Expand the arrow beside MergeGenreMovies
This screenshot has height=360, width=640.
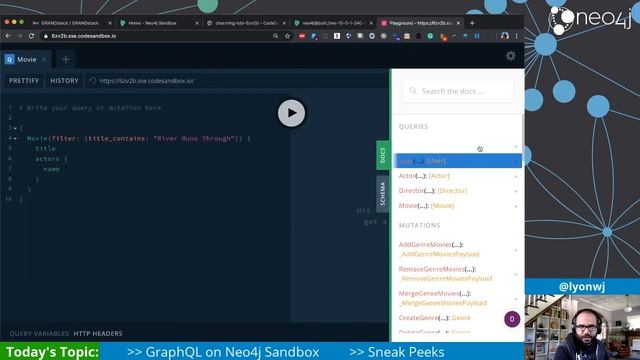click(x=516, y=299)
